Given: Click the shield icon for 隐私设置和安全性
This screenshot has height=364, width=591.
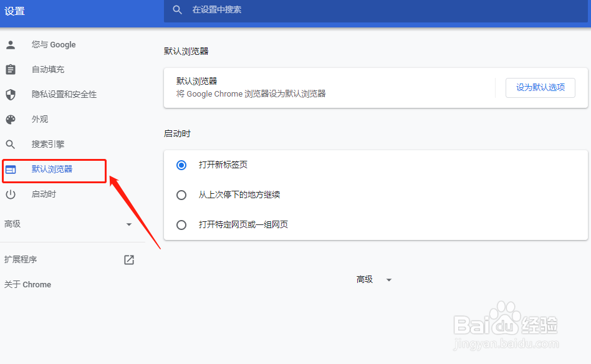Looking at the screenshot, I should pos(11,95).
